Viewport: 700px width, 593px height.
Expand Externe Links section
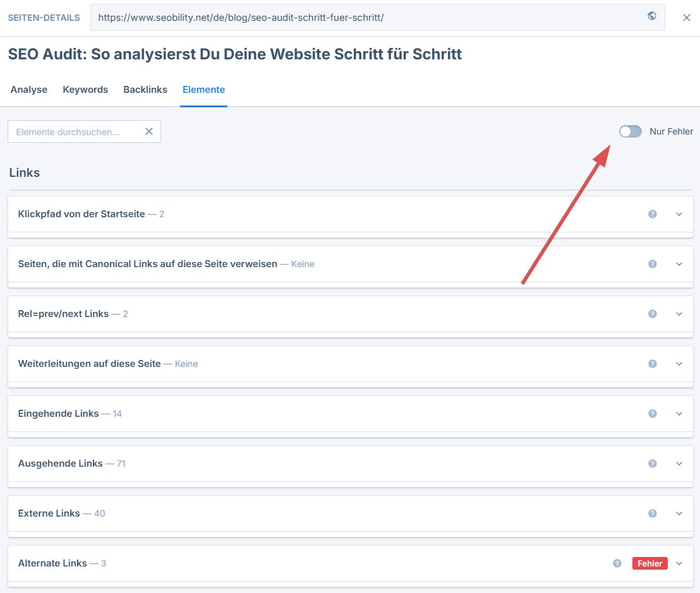coord(679,513)
